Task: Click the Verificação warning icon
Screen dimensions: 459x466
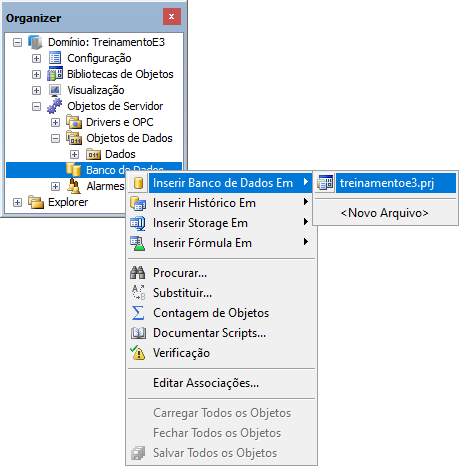Action: point(138,353)
